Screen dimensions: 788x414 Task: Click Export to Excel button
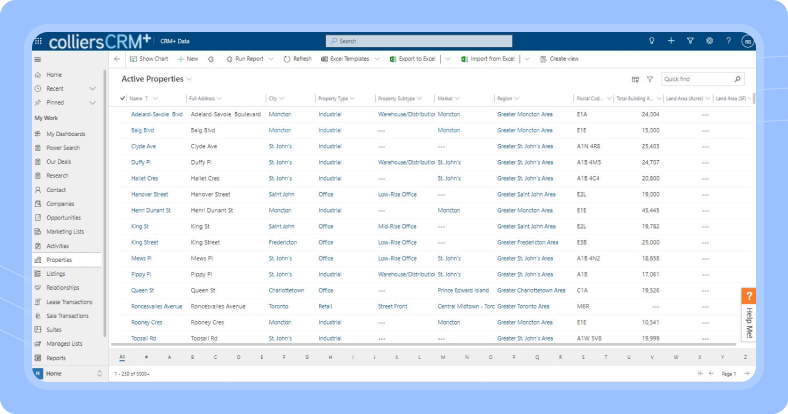pyautogui.click(x=413, y=59)
